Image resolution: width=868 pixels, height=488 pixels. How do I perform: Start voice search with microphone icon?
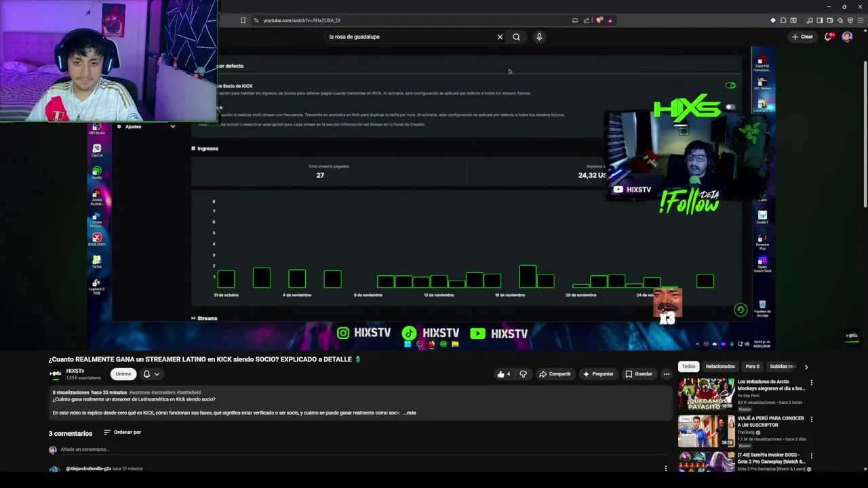tap(539, 37)
